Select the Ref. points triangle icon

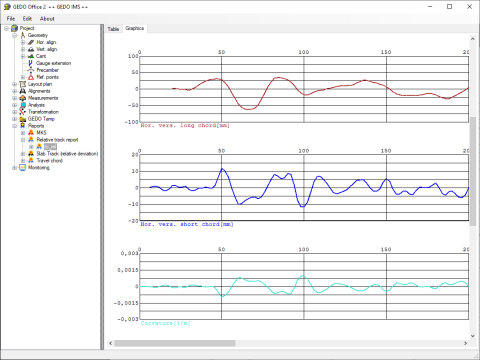pos(31,77)
